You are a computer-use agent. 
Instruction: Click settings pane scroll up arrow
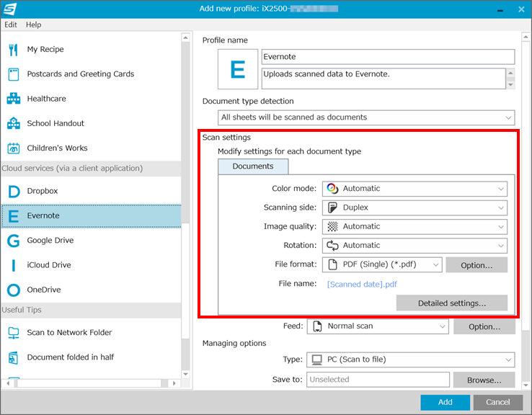coord(526,37)
